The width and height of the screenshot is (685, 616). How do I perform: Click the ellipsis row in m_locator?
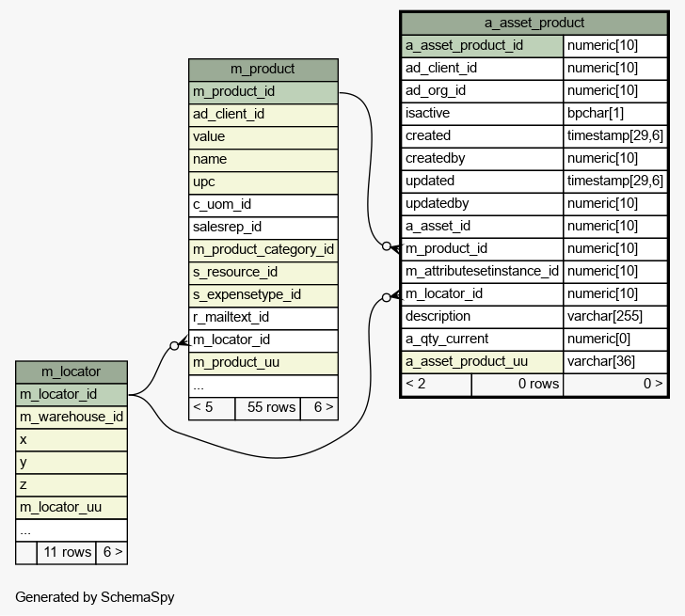[72, 530]
